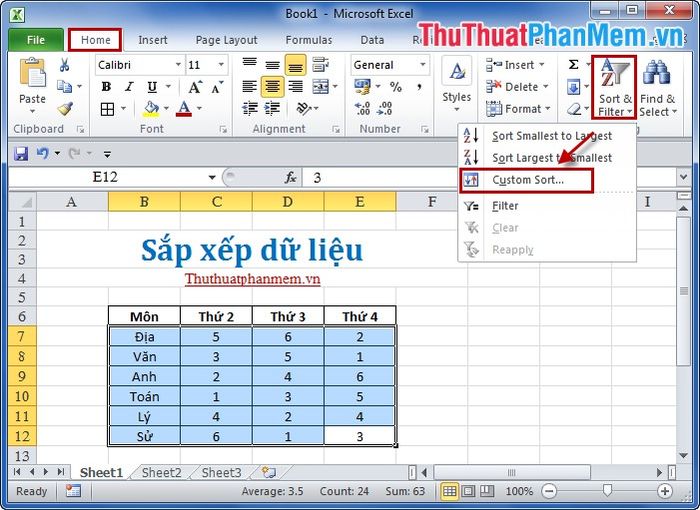
Task: Click the Decrease Font Size icon
Action: tap(217, 87)
